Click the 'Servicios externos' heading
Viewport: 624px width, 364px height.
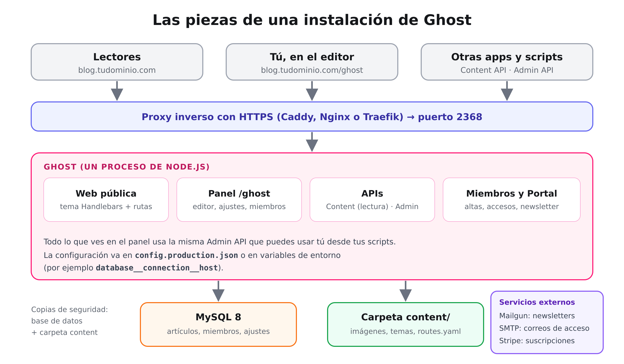tap(537, 302)
